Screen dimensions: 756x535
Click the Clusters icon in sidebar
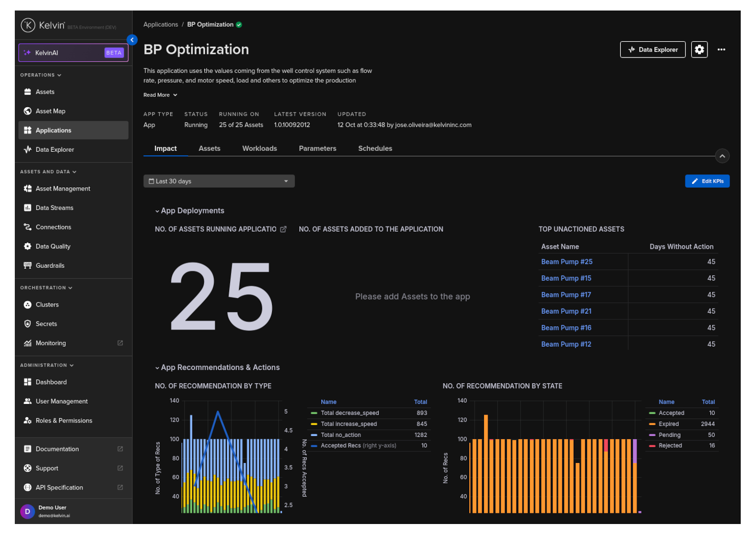28,305
